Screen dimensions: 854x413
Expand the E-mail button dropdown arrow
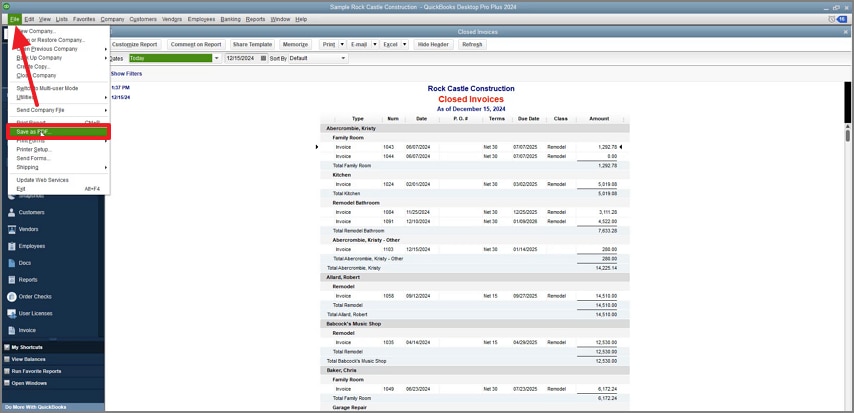375,45
